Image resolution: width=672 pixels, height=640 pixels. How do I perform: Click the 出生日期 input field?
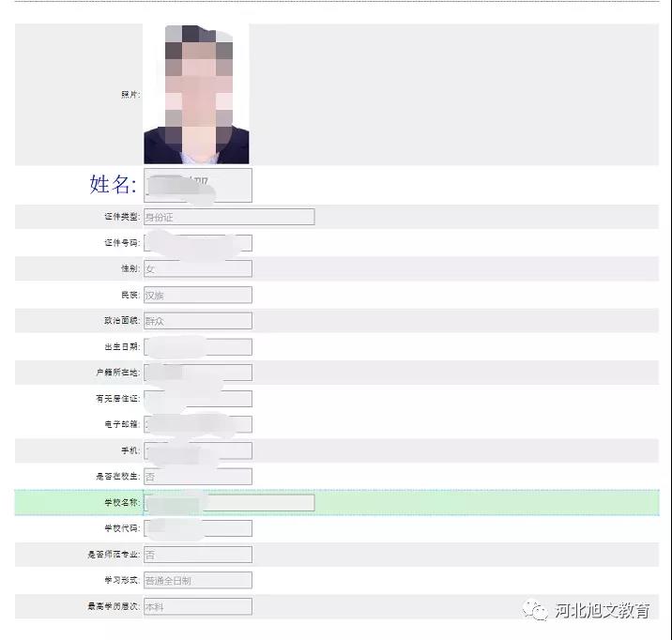[198, 346]
